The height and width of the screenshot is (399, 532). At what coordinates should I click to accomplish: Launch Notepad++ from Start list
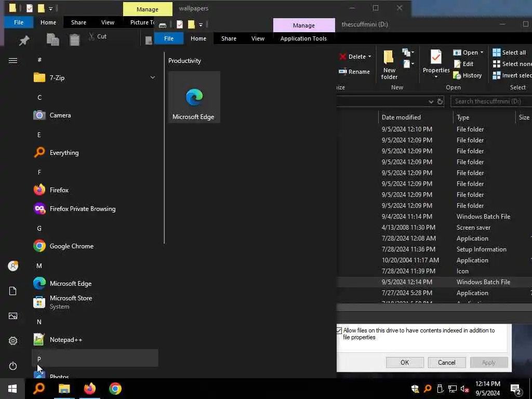(95, 340)
